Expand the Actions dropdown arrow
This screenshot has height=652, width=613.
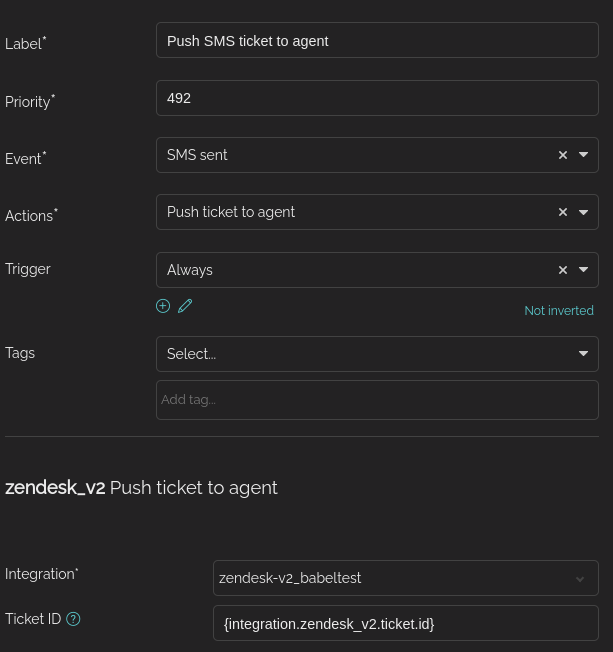[x=583, y=212]
